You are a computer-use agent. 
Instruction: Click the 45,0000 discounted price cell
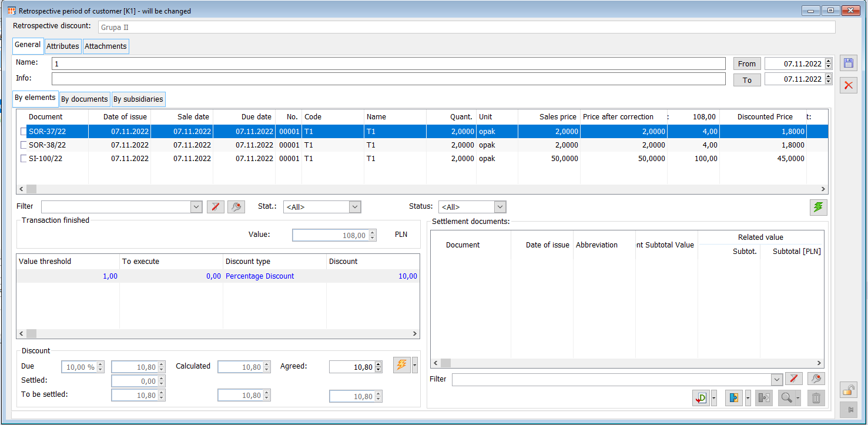(763, 159)
